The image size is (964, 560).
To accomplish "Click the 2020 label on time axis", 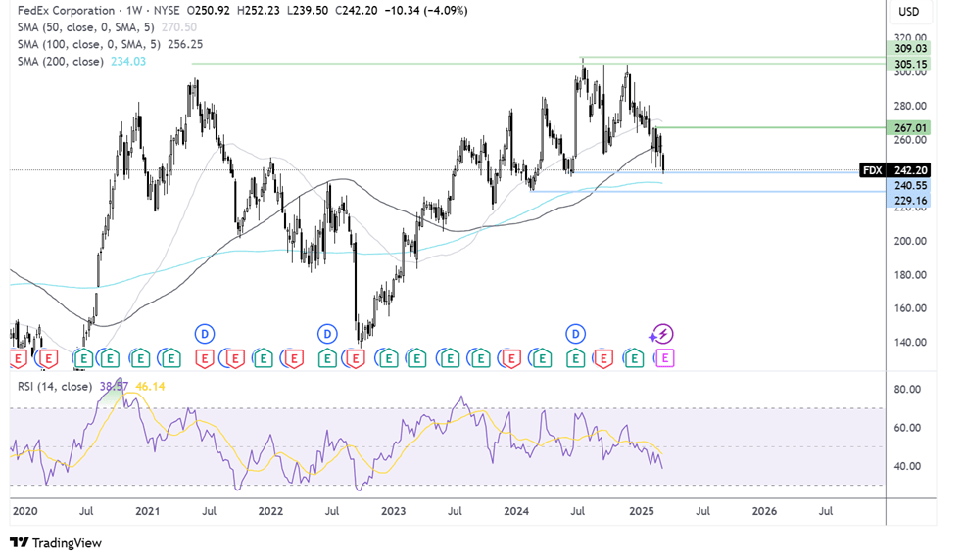I will pyautogui.click(x=25, y=511).
